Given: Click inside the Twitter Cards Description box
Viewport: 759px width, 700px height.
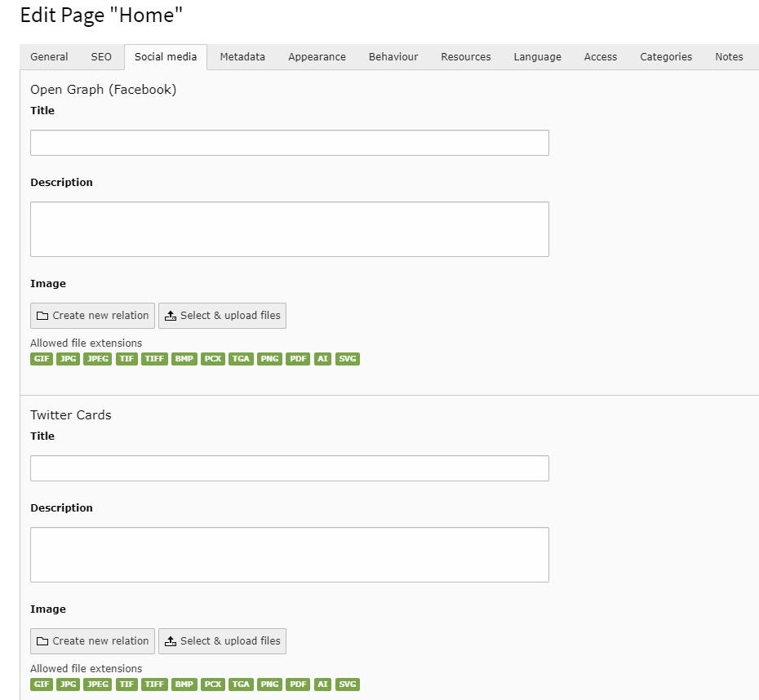Looking at the screenshot, I should [x=290, y=554].
